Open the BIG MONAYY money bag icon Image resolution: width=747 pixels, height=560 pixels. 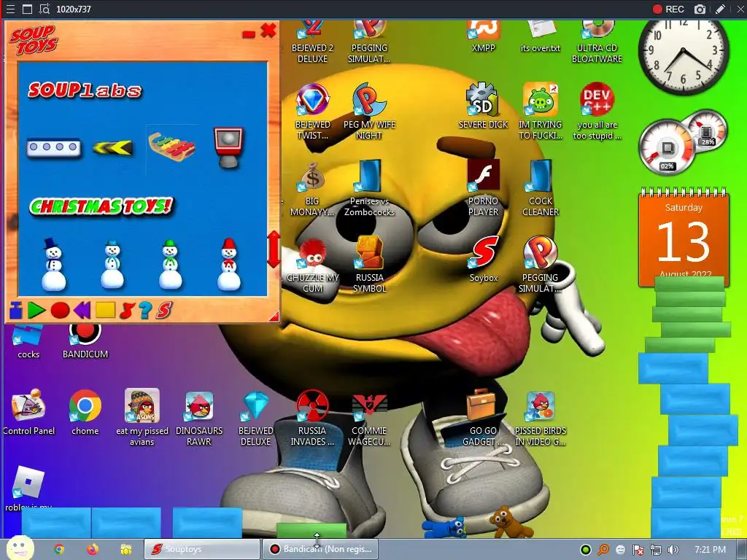coord(312,189)
